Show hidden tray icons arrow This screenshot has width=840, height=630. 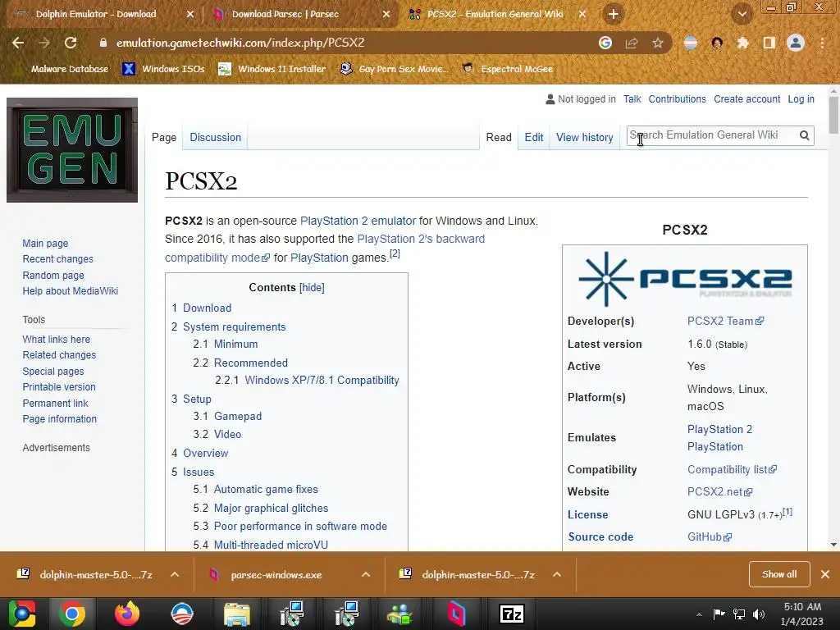point(699,614)
